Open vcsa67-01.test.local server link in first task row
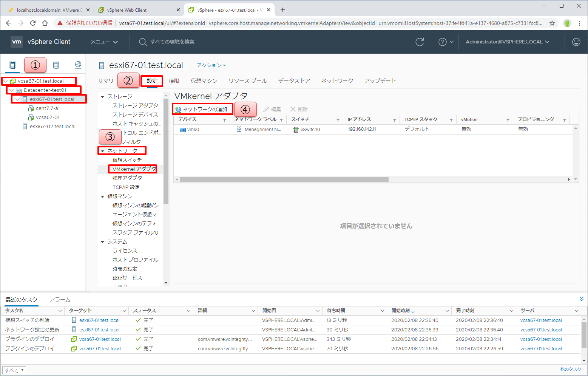This screenshot has width=588, height=376. click(x=541, y=320)
